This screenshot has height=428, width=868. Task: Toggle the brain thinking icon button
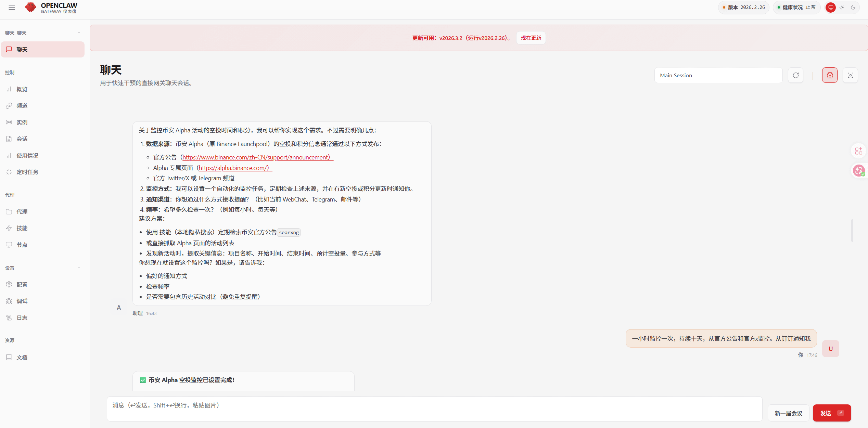click(x=830, y=75)
